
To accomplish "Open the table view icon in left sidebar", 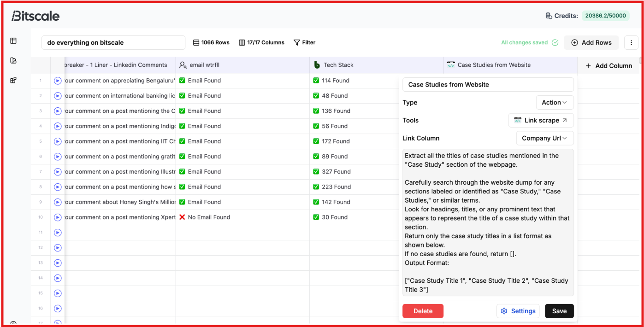I will [13, 41].
